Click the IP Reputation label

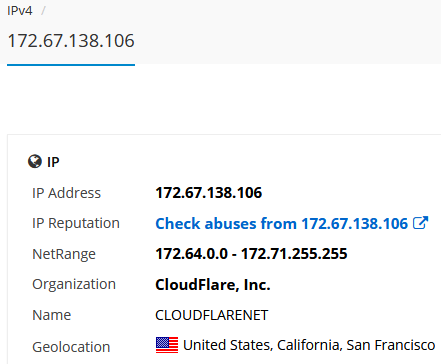point(76,223)
